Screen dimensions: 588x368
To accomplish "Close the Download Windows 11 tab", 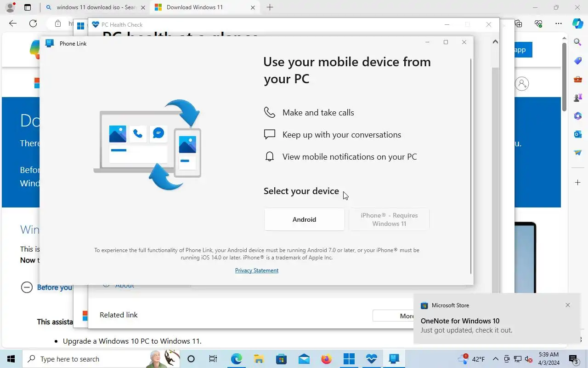I will coord(252,7).
